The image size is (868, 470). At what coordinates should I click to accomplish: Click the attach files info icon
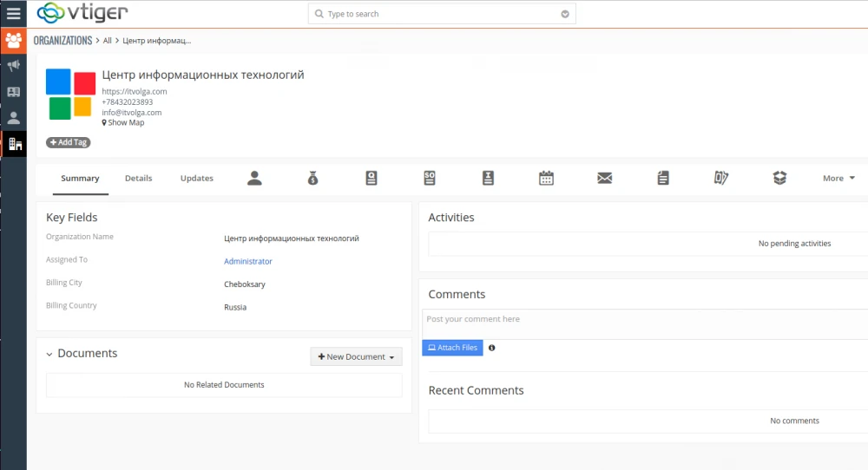pyautogui.click(x=491, y=348)
